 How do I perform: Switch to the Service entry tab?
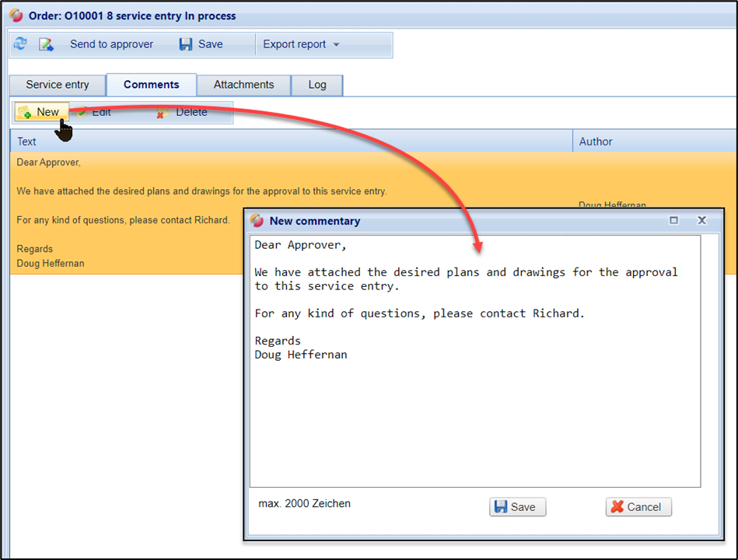coord(58,85)
